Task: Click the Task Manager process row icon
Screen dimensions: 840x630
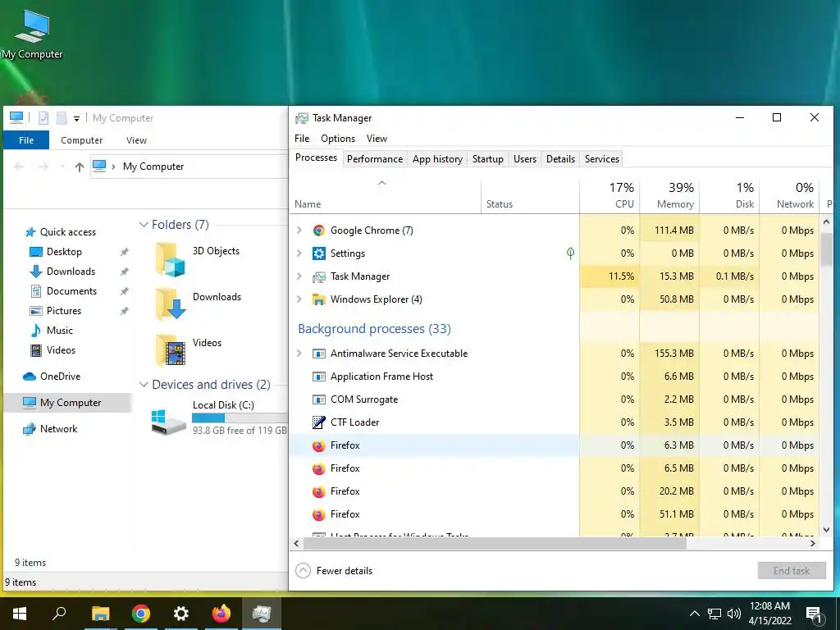Action: [x=319, y=276]
